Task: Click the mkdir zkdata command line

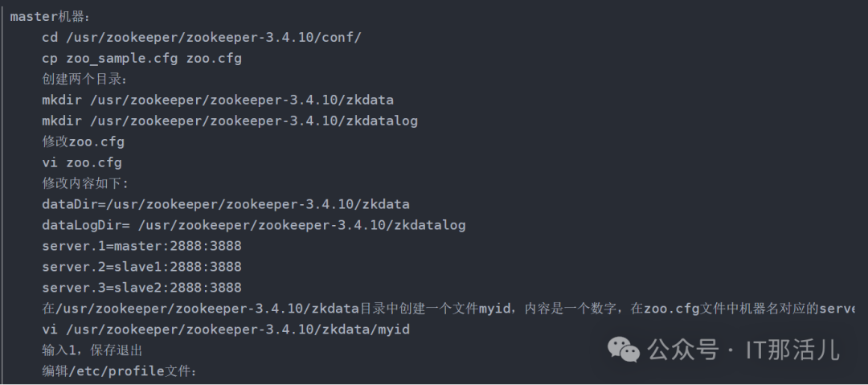Action: (x=218, y=100)
